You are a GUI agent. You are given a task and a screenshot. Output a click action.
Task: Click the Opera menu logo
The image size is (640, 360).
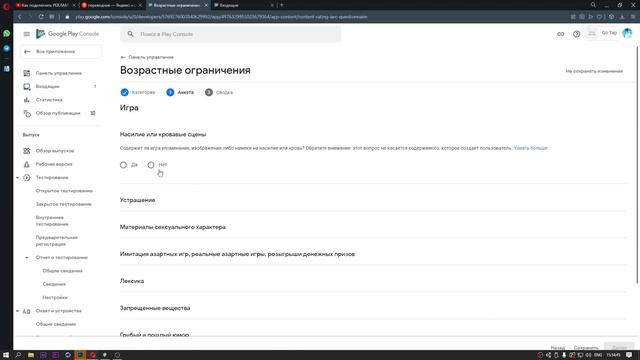pos(6,6)
